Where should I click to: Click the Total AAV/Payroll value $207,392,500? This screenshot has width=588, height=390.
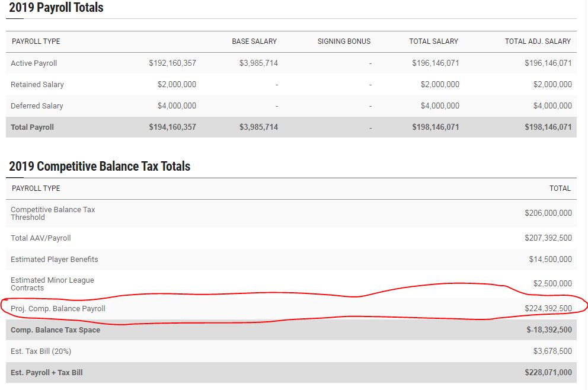548,238
